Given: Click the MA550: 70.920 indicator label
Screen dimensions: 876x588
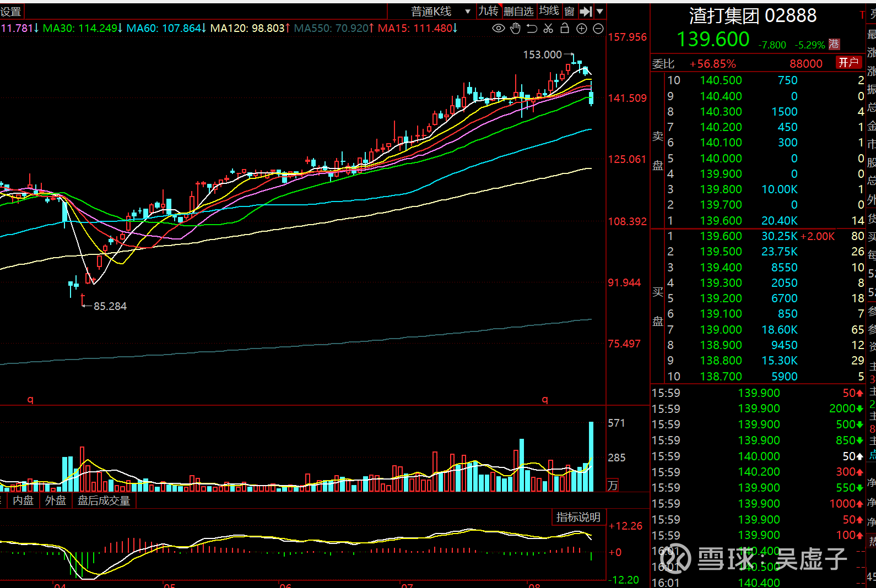Looking at the screenshot, I should pos(334,28).
